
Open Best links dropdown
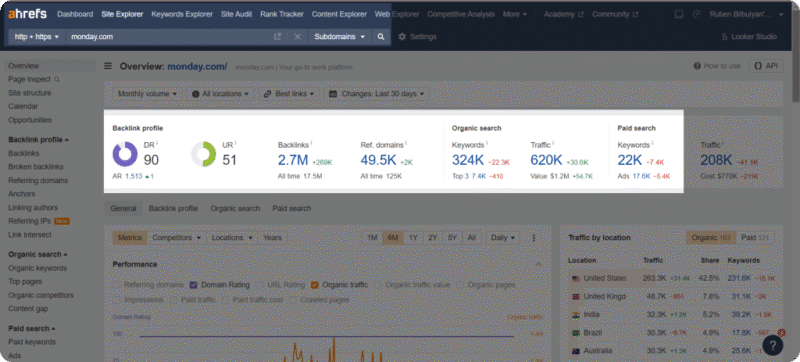[289, 94]
